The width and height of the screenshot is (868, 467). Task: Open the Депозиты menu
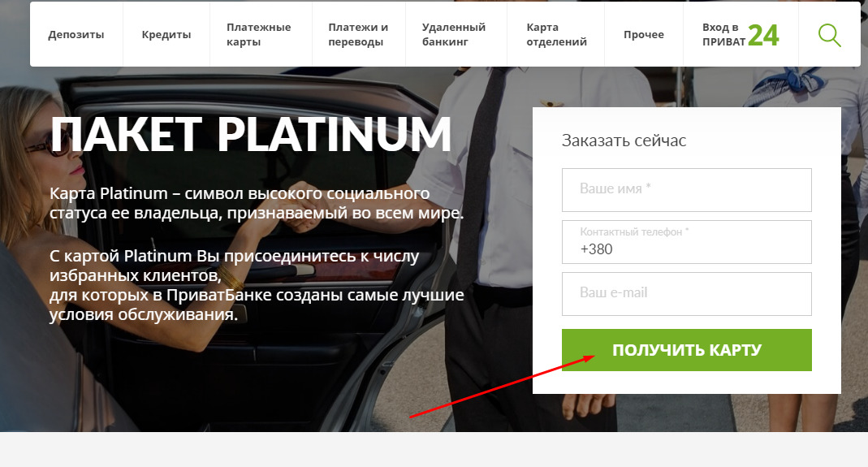76,34
